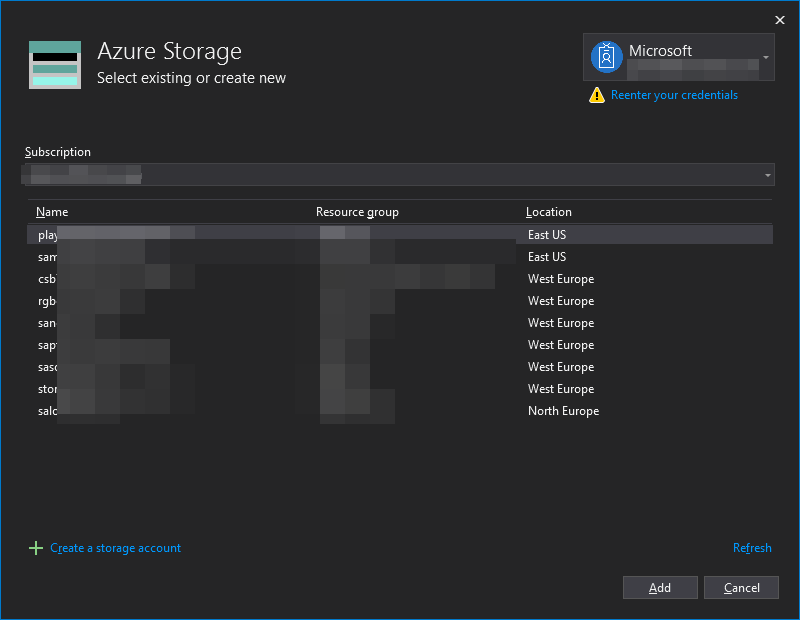Select the storage account starting with 'csb'
Viewport: 800px width, 620px height.
[400, 279]
